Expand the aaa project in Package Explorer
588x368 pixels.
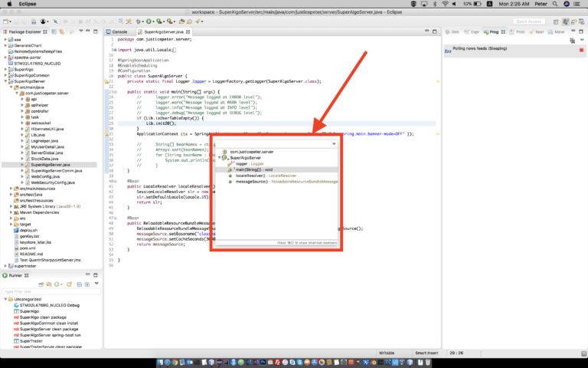[x=5, y=39]
